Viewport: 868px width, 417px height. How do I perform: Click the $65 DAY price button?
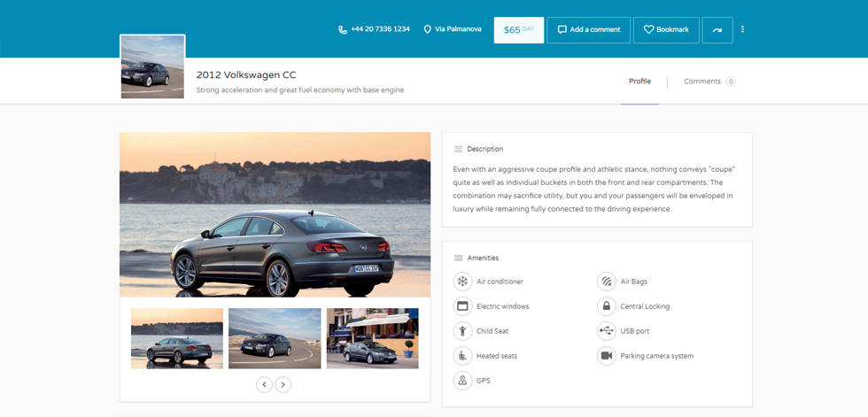[519, 30]
